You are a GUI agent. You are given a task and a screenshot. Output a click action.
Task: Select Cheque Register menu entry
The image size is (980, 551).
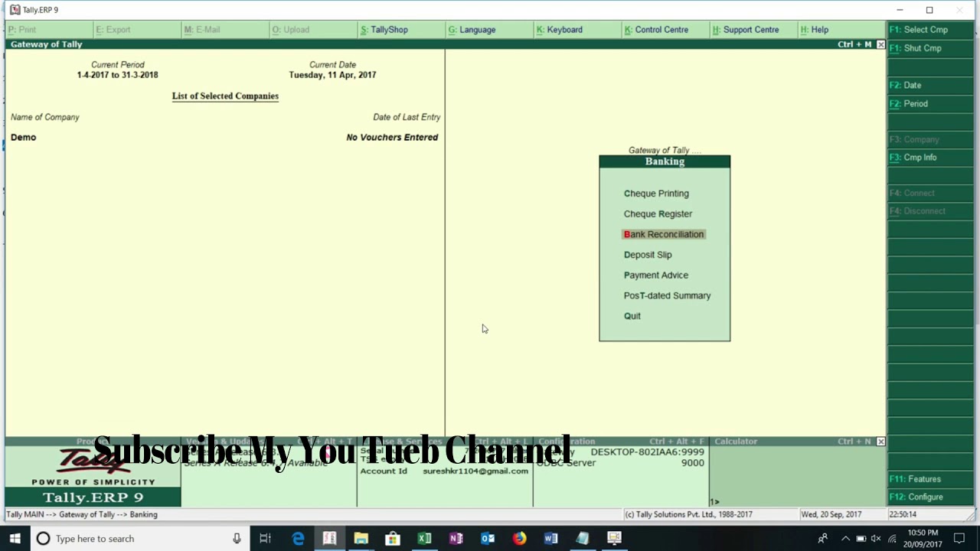pos(658,214)
